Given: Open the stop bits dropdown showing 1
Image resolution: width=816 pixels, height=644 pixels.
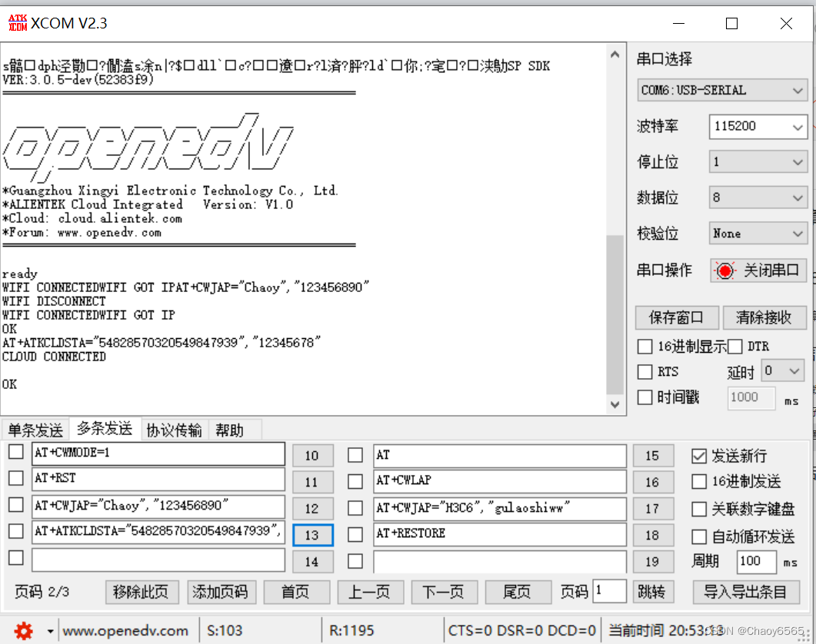Looking at the screenshot, I should coord(758,162).
